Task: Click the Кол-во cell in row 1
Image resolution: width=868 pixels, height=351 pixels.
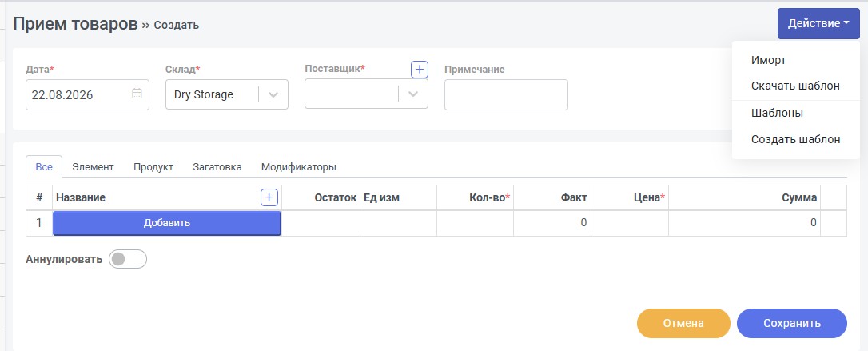Action: tap(475, 223)
